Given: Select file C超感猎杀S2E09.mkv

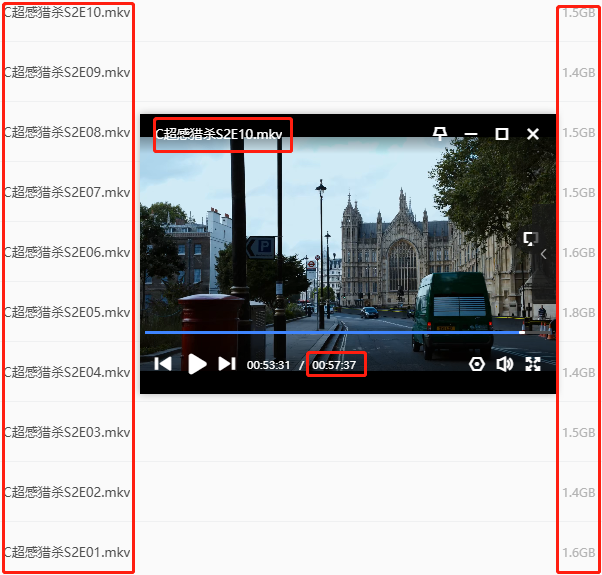Looking at the screenshot, I should [x=68, y=73].
